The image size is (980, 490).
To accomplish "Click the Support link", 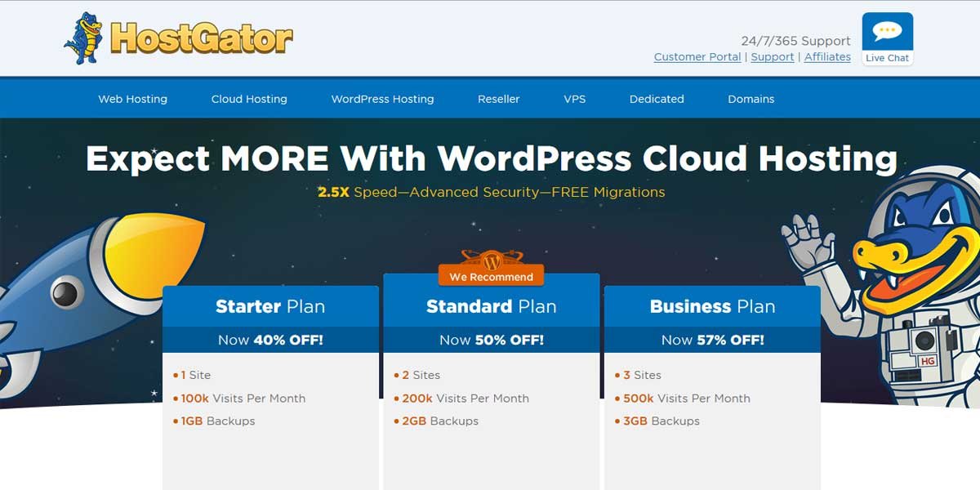I will point(772,56).
